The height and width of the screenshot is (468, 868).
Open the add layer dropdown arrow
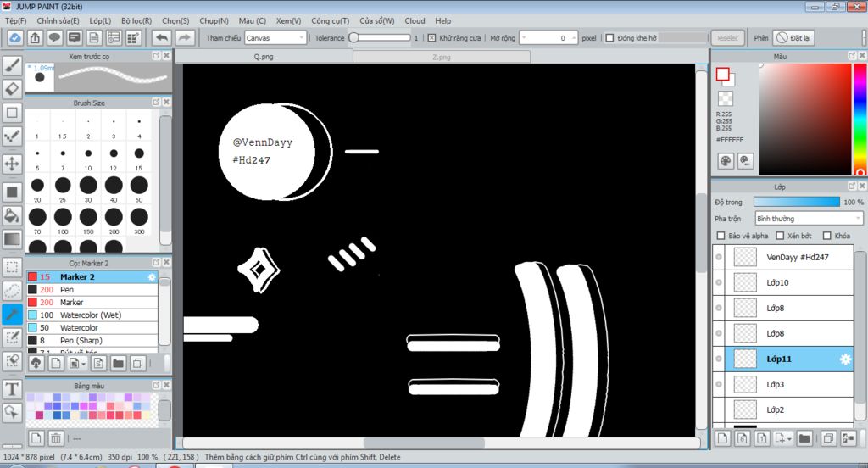[x=789, y=438]
